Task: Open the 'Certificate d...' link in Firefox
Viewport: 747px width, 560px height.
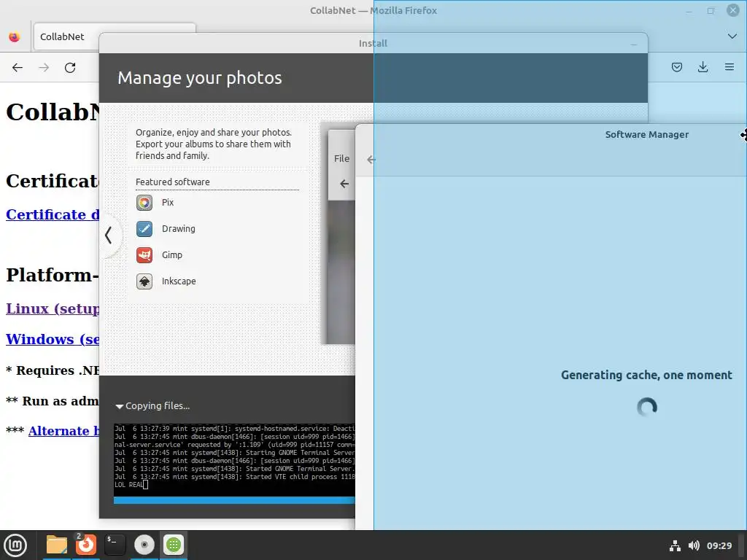Action: point(53,214)
